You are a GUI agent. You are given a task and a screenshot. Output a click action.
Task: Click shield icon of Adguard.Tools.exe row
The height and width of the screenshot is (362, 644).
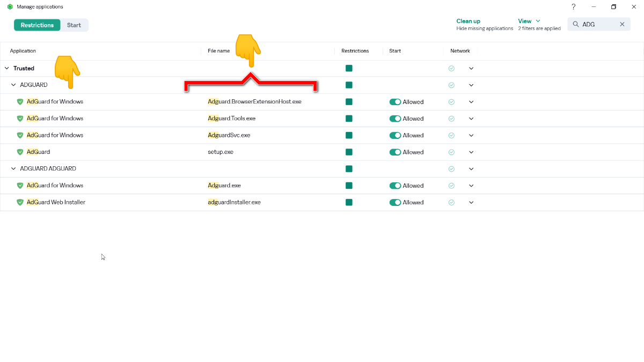pos(20,119)
